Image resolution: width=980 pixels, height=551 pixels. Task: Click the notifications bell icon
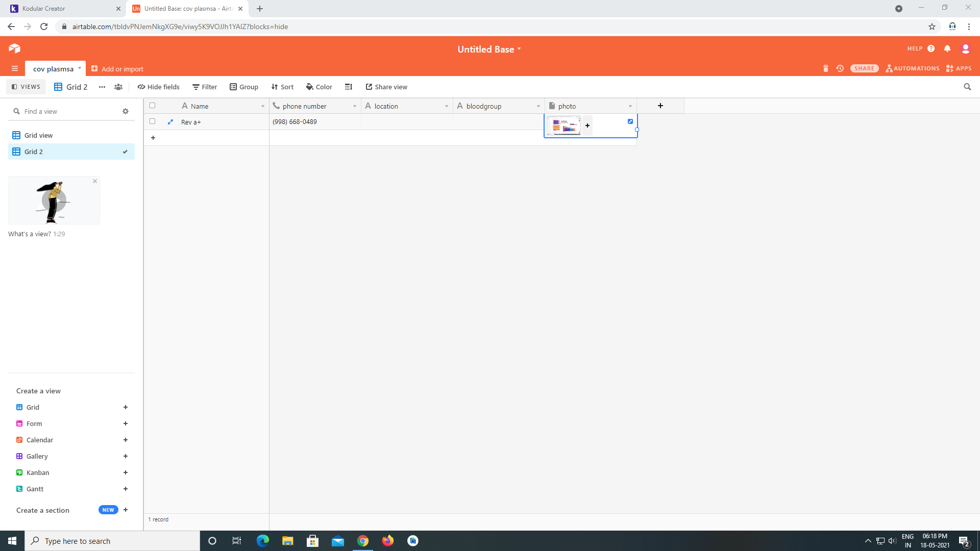[x=947, y=48]
